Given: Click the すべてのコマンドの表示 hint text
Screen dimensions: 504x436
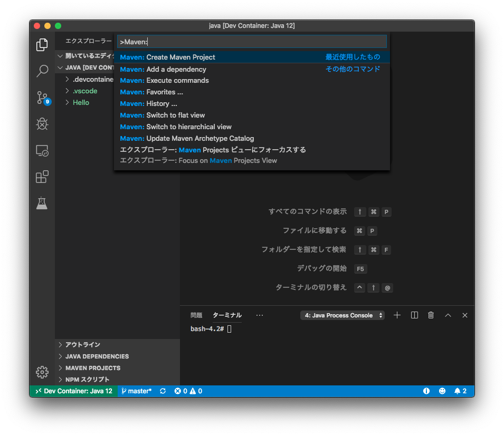Looking at the screenshot, I should [308, 211].
